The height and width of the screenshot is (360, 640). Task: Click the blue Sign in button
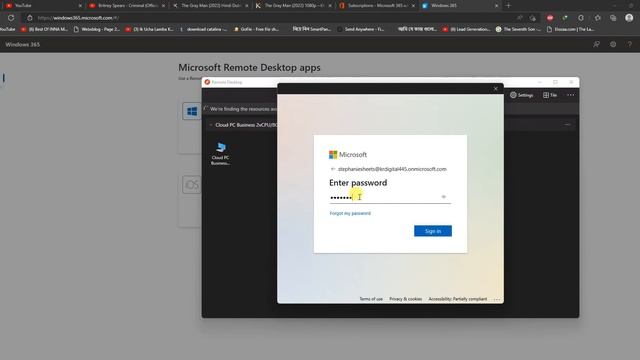pyautogui.click(x=433, y=231)
